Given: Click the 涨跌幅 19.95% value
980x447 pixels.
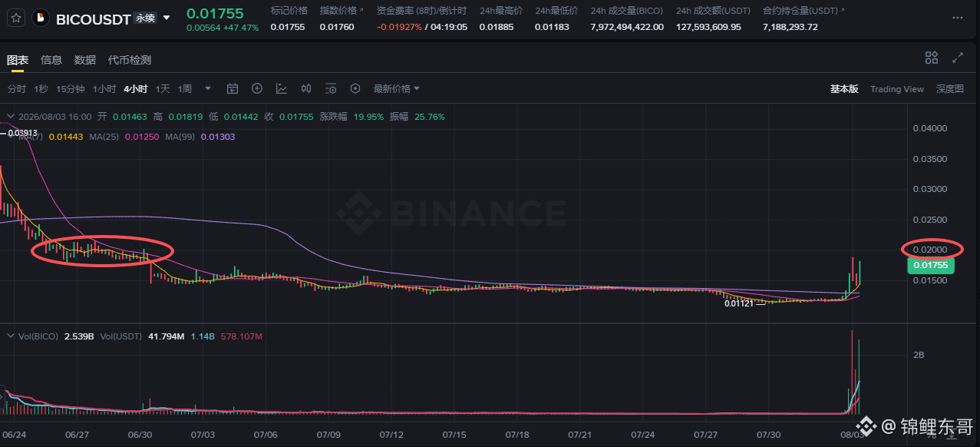Looking at the screenshot, I should point(368,117).
